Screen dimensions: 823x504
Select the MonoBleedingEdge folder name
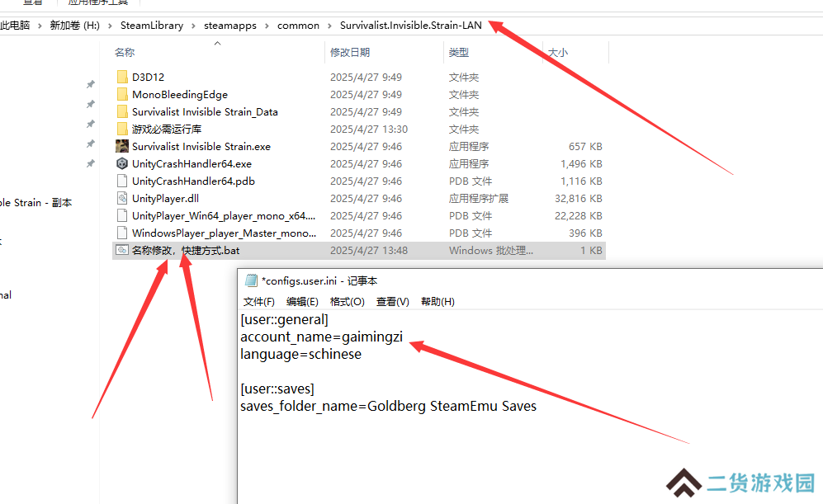(x=180, y=94)
